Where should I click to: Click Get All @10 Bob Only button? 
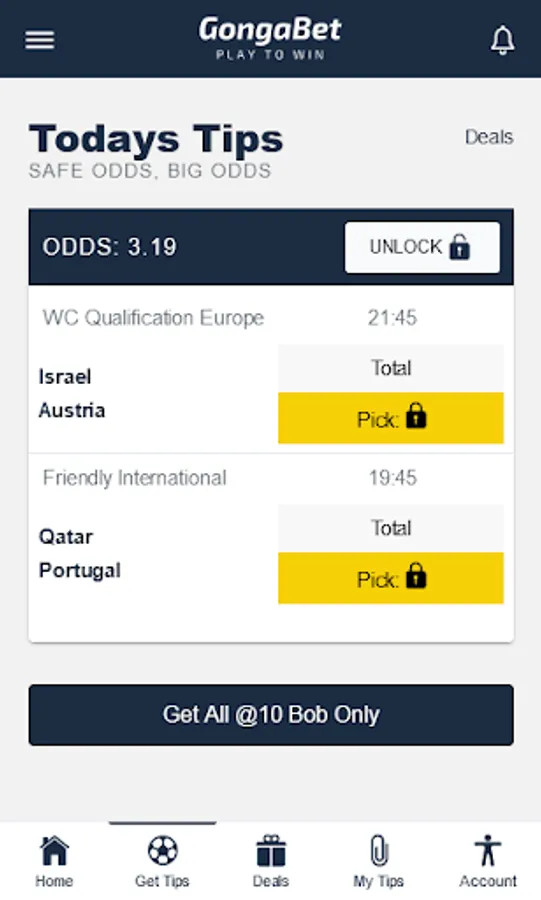pos(271,715)
